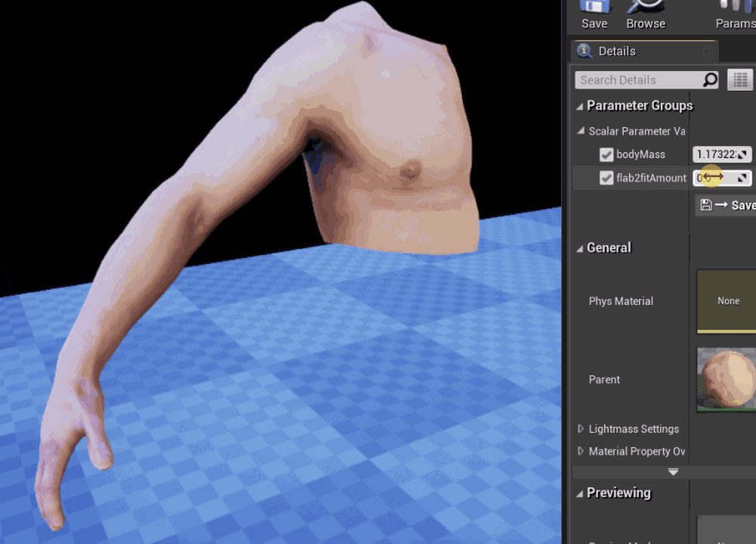This screenshot has height=544, width=756.
Task: Click the Parent material thumbnail
Action: click(x=727, y=379)
